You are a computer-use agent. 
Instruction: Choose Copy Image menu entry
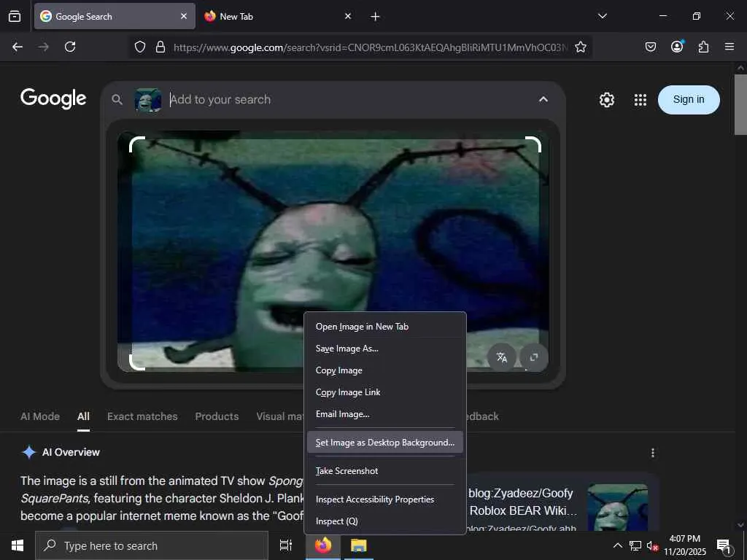[x=384, y=370]
